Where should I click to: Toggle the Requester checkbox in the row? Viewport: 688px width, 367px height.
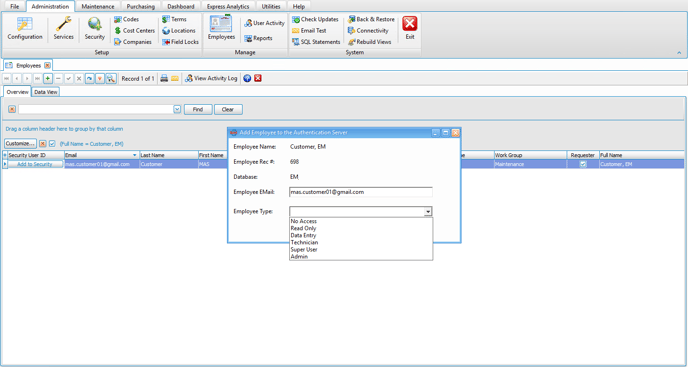[583, 164]
